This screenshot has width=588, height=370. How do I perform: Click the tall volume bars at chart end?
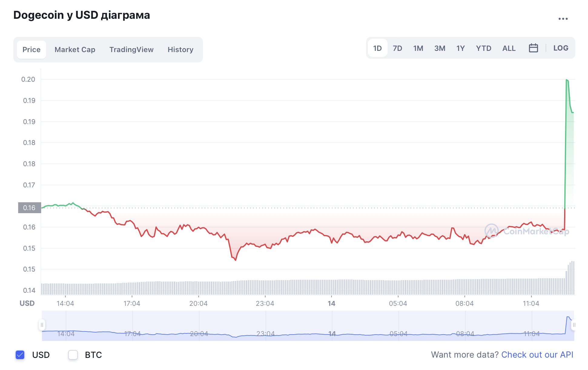tap(570, 278)
